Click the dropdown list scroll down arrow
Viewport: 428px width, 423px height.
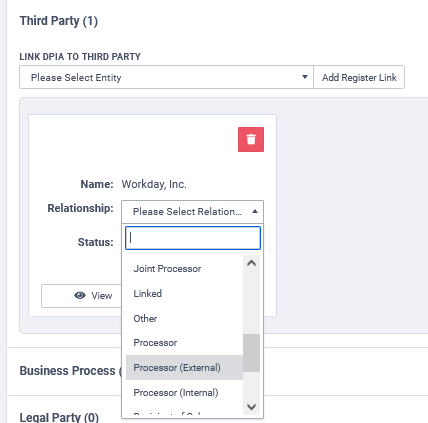[x=251, y=407]
